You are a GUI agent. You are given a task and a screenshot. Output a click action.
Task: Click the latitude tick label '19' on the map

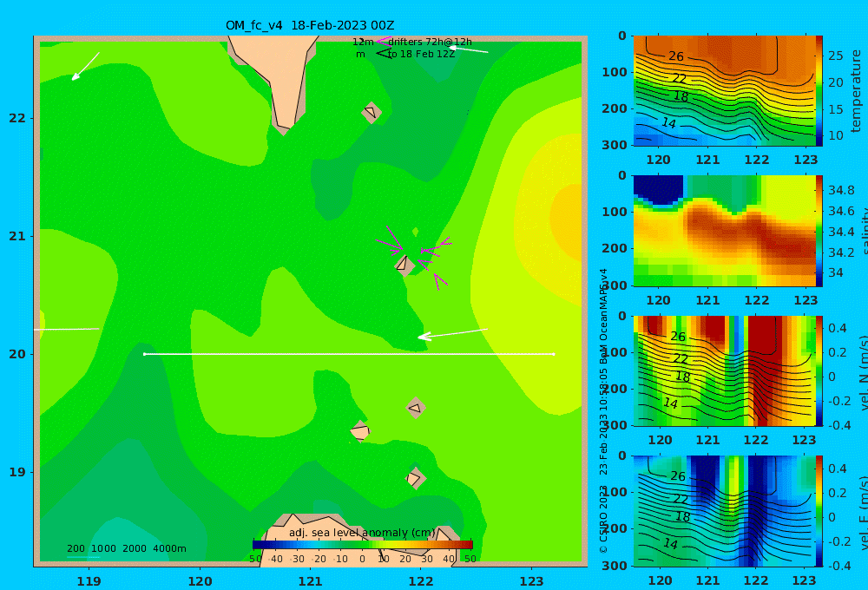[x=17, y=472]
